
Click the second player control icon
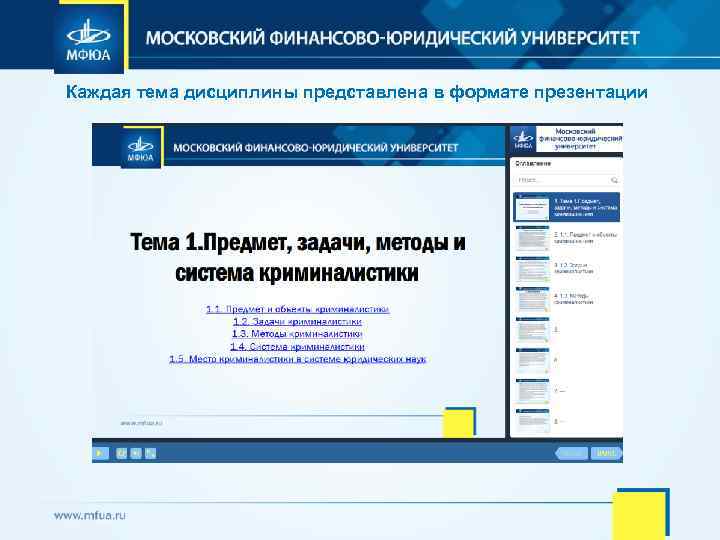tap(121, 453)
